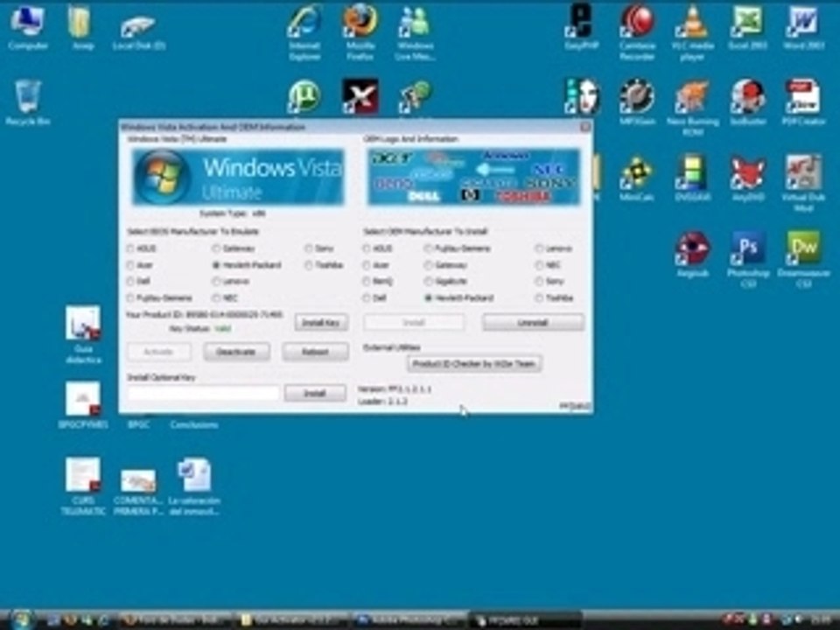Open the Windows Start orb
Screen dimensions: 840x630
coord(23,619)
